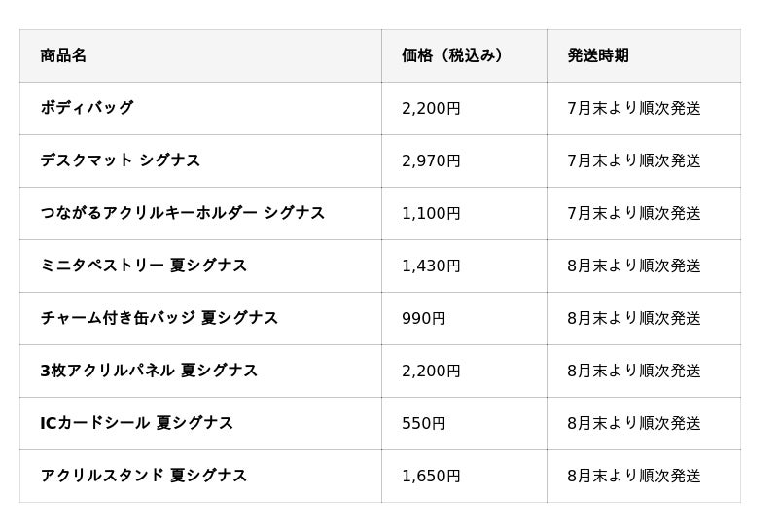This screenshot has width=778, height=532.
Task: Click the 価格（税込み） column header
Action: 452,55
